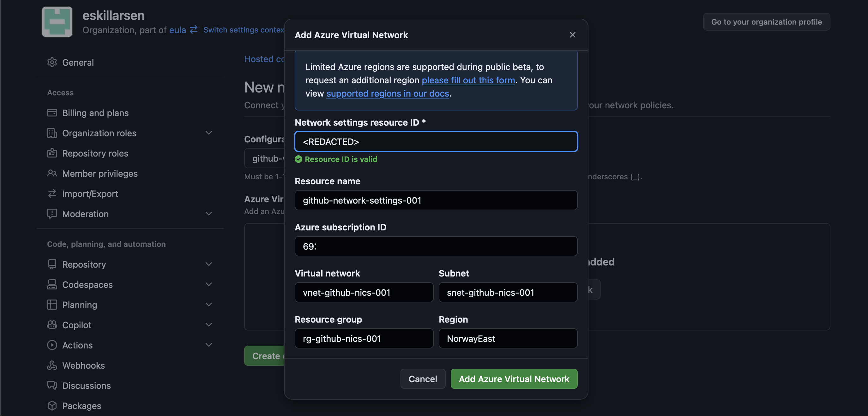Click the Actions play icon
This screenshot has height=416, width=868.
point(52,345)
